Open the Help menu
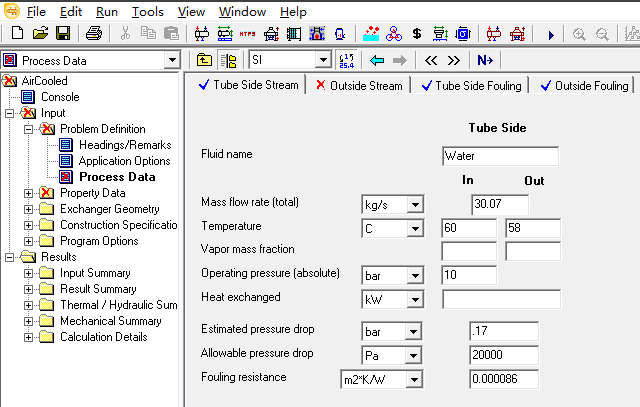 293,12
